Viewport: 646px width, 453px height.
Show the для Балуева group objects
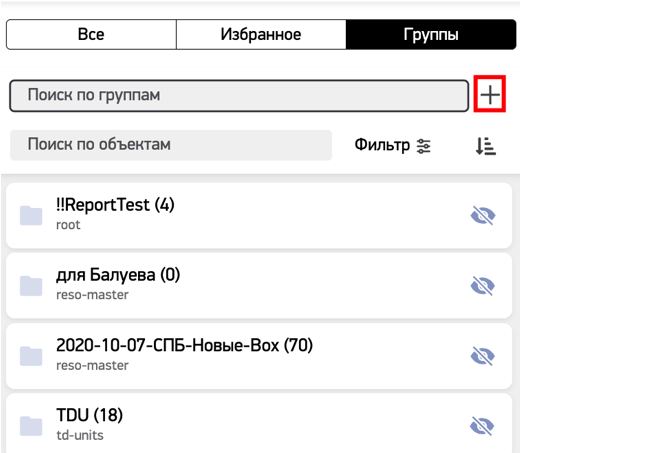click(x=483, y=285)
